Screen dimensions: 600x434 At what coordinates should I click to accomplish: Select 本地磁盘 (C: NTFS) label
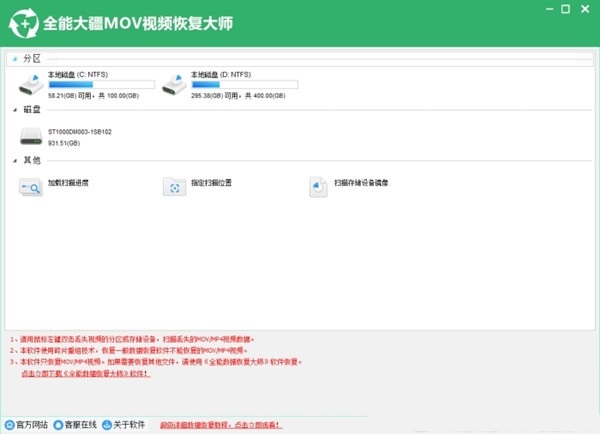tap(78, 75)
